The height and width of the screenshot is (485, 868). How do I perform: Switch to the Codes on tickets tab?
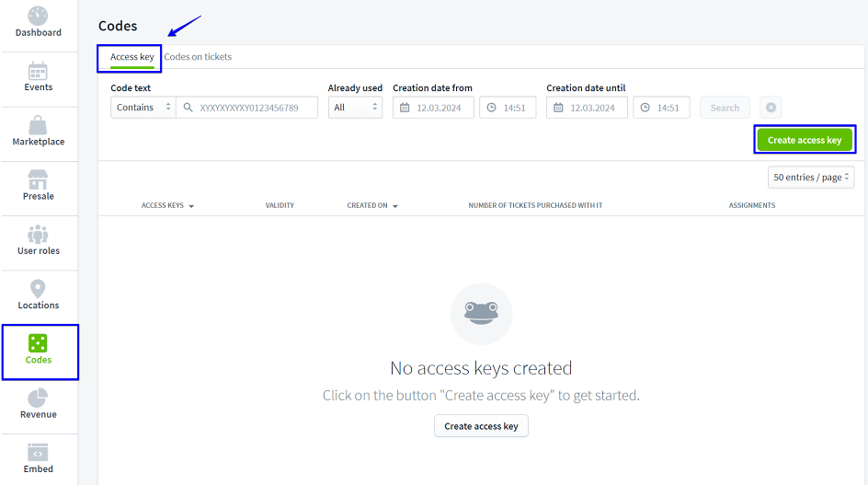[198, 57]
